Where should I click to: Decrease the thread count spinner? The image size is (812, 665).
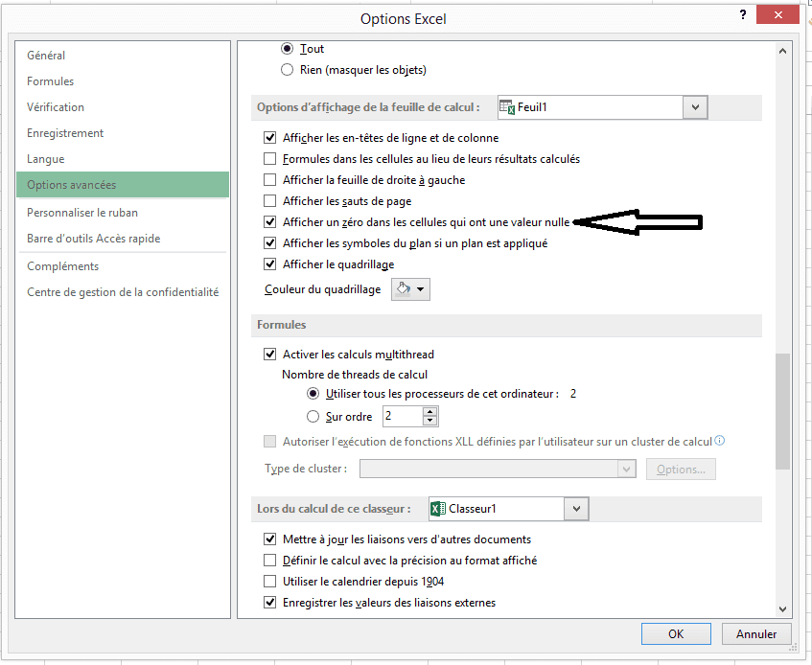(429, 421)
